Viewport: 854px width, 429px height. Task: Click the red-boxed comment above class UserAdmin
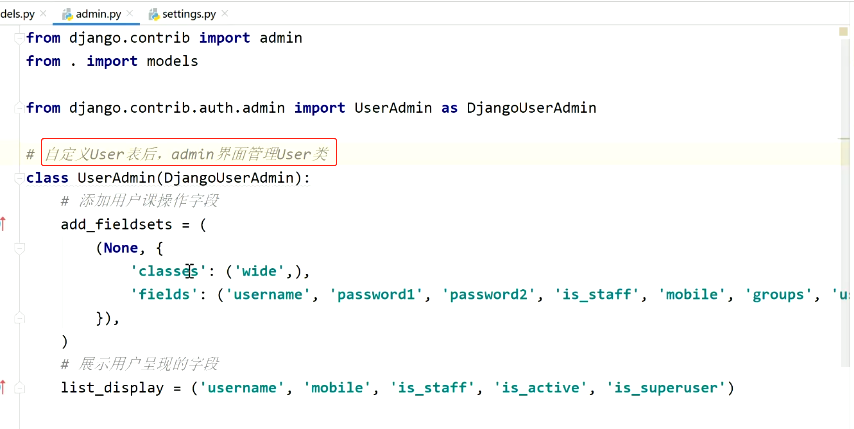pos(188,154)
